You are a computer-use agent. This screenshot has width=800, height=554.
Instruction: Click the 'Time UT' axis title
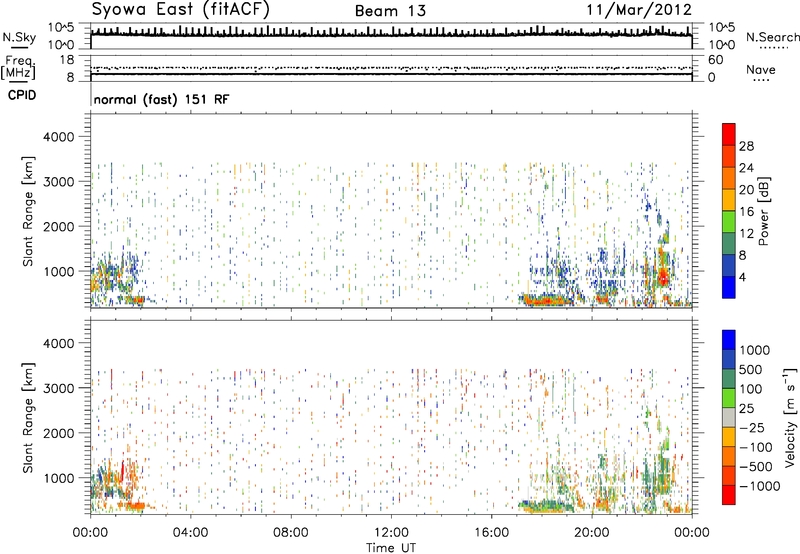391,548
